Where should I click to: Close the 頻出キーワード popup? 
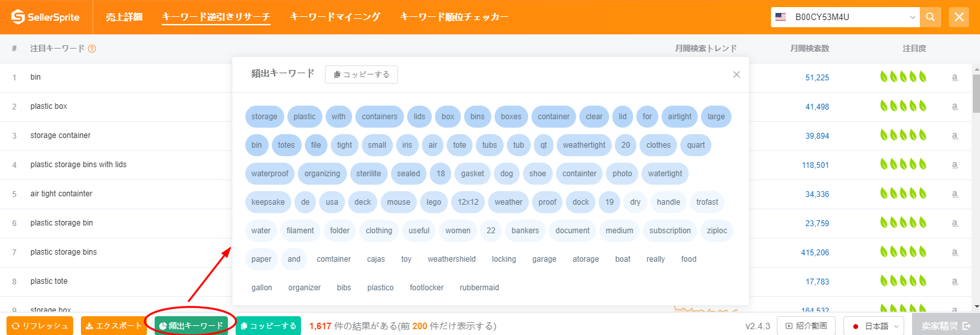[x=736, y=75]
